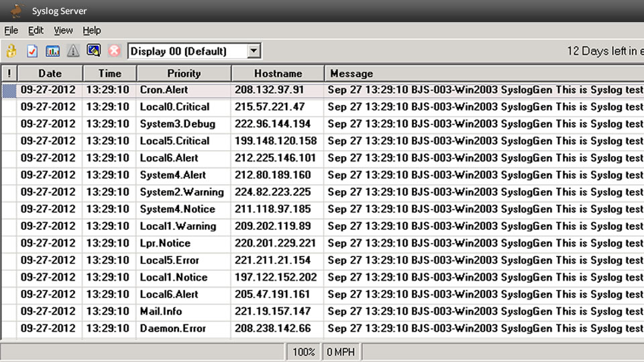Click the Date column header
This screenshot has width=644, height=362.
coord(50,74)
